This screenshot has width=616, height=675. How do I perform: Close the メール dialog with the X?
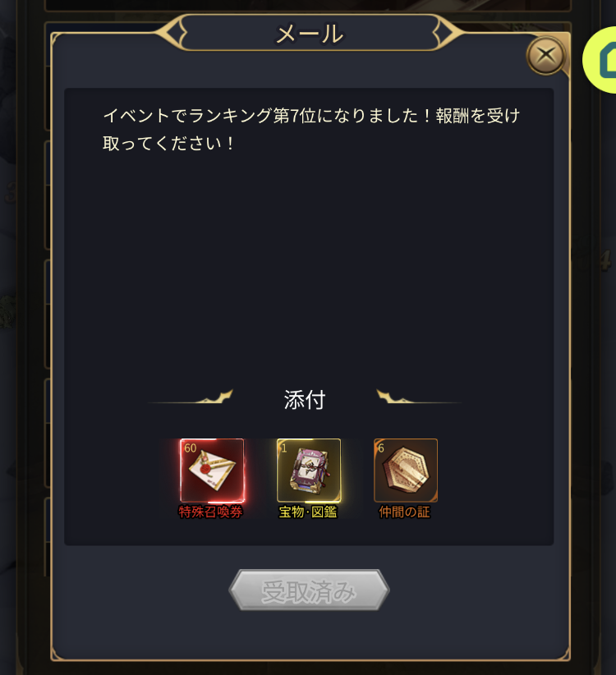click(x=546, y=56)
